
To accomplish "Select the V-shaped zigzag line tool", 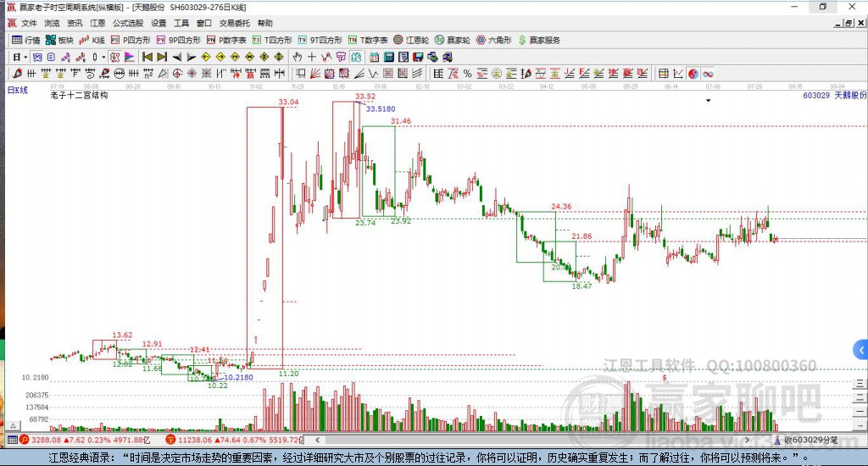I will tap(374, 74).
